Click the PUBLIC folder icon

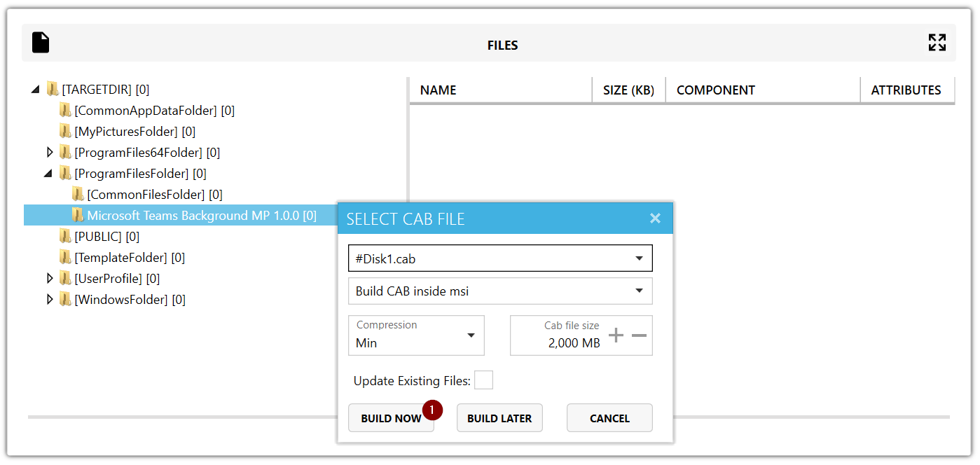65,236
